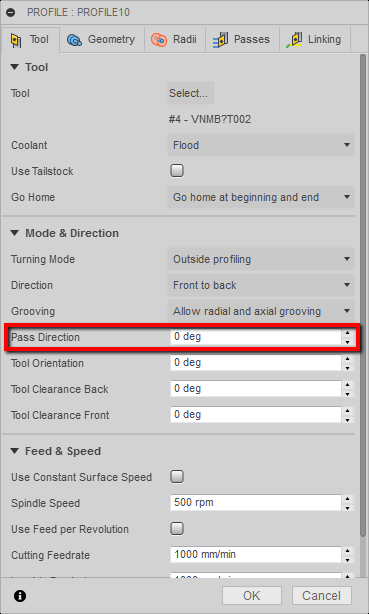369x614 pixels.
Task: Click the Linking tab icon
Action: pyautogui.click(x=294, y=40)
